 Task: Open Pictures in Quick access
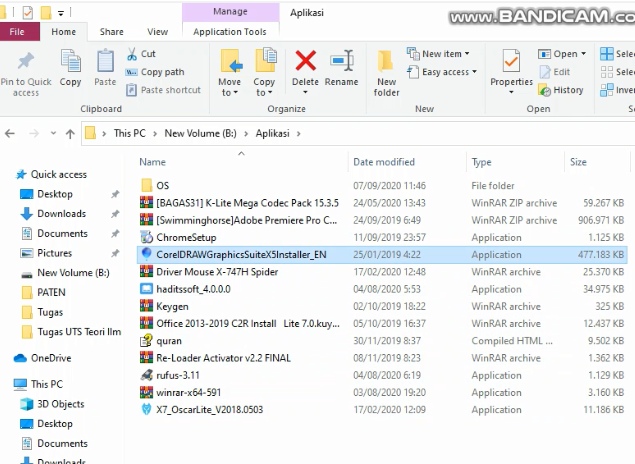coord(55,253)
